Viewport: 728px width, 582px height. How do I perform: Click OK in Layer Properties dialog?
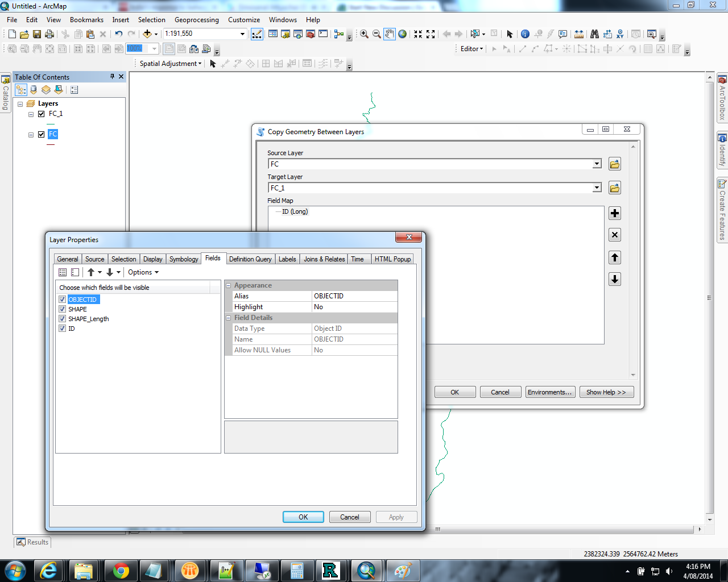pyautogui.click(x=303, y=517)
